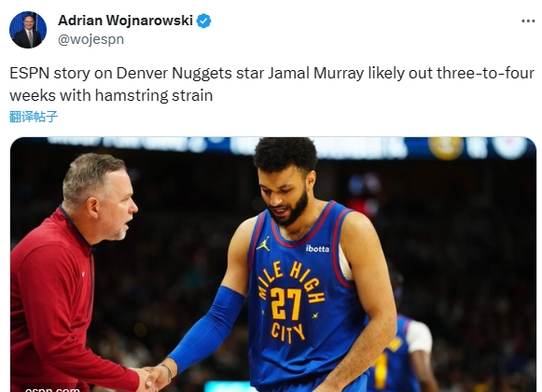
Task: Click the Adrian Wojnarowski display name
Action: pyautogui.click(x=125, y=21)
